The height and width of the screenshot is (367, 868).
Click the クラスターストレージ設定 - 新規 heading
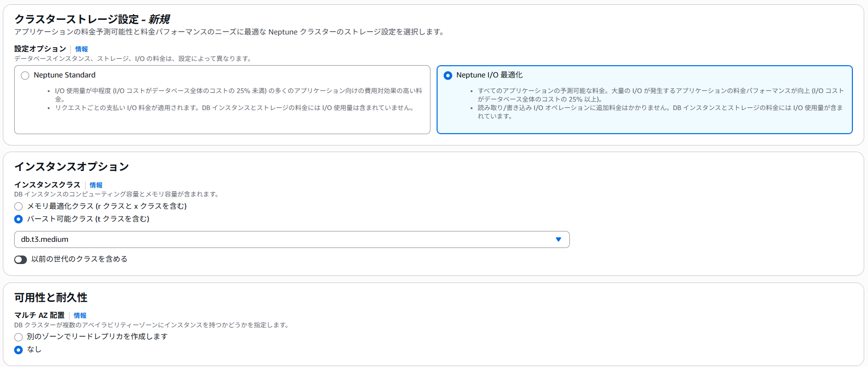pyautogui.click(x=92, y=19)
